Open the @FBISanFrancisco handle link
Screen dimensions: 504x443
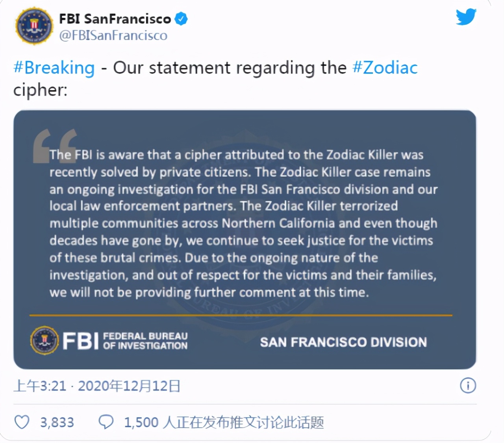[x=113, y=35]
